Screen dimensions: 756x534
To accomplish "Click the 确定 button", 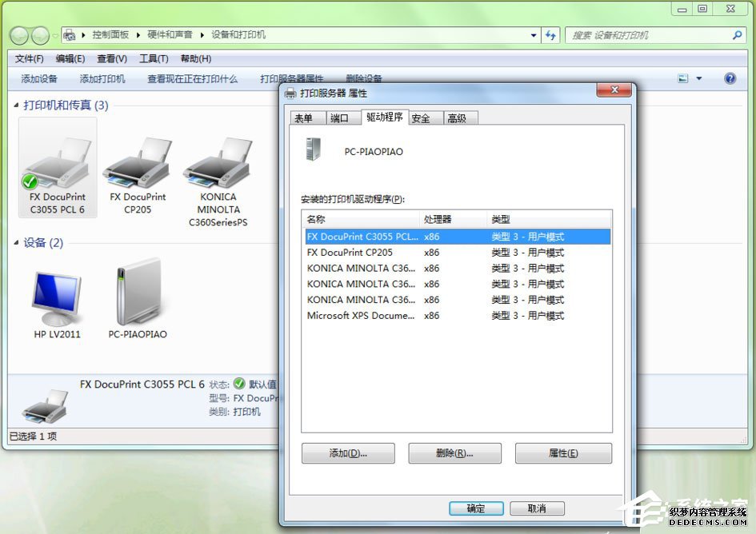I will pyautogui.click(x=476, y=508).
